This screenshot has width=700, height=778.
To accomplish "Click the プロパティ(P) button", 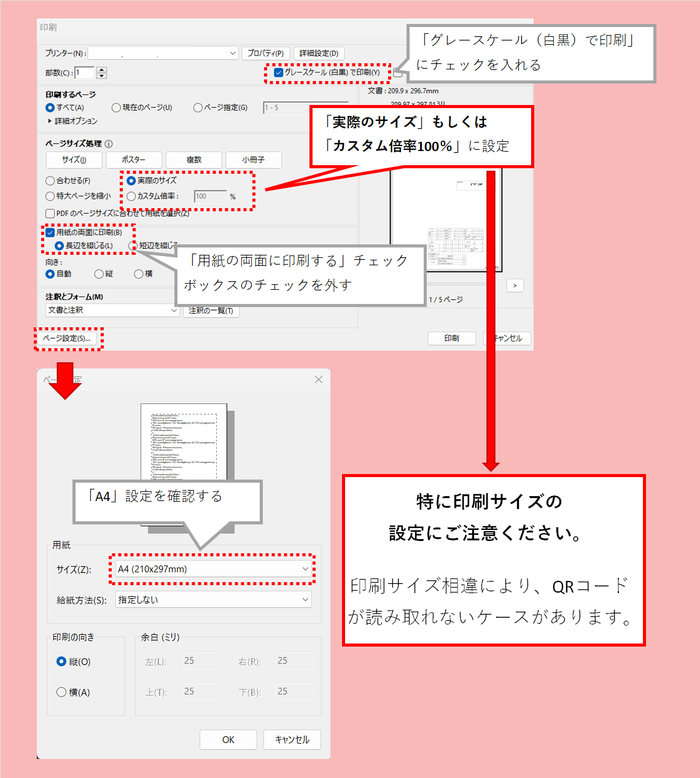I will point(265,53).
